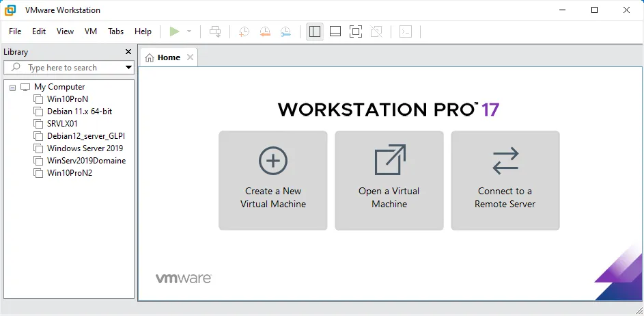Click the console view toolbar icon
This screenshot has height=316, width=644.
[406, 31]
